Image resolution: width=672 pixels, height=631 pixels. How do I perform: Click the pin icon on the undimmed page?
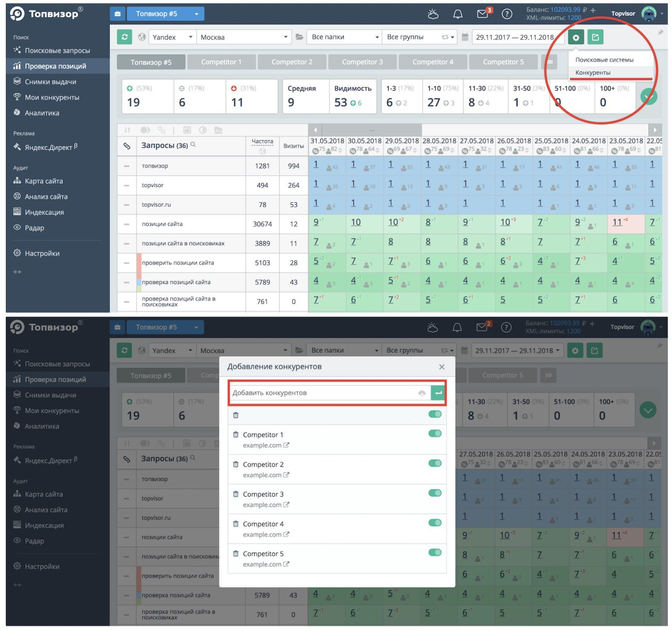[x=660, y=33]
